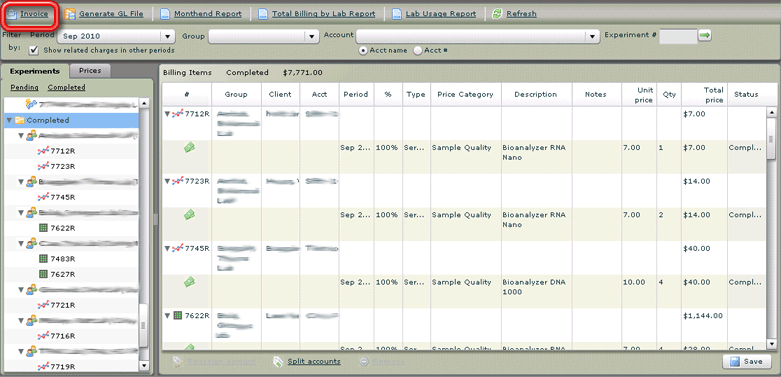Collapse row 7622R in billing table
781x377 pixels.
click(167, 316)
